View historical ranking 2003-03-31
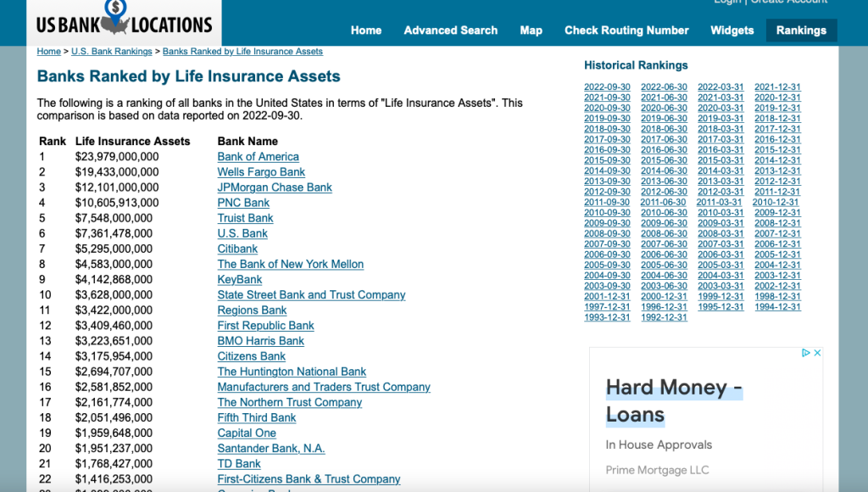 pyautogui.click(x=721, y=286)
